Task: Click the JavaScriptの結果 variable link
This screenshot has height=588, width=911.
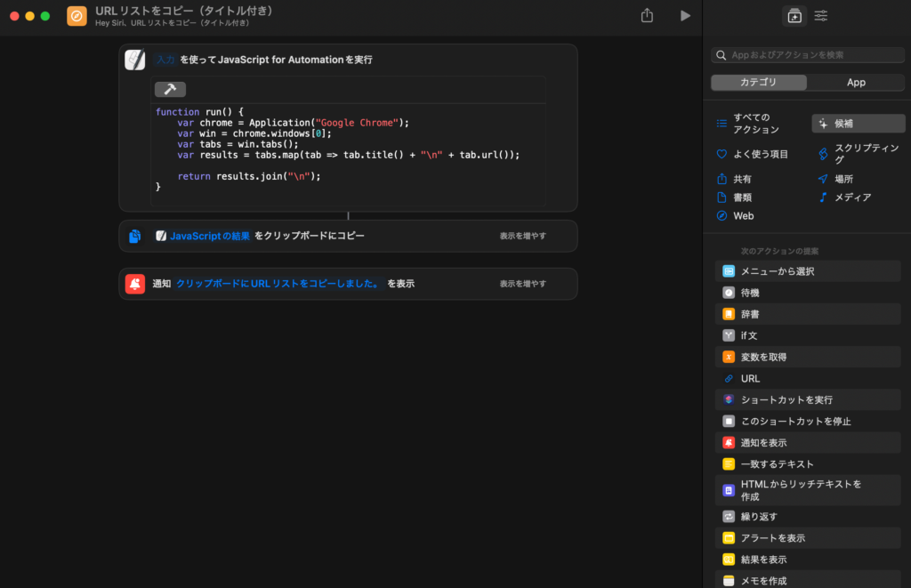Action: [x=209, y=236]
